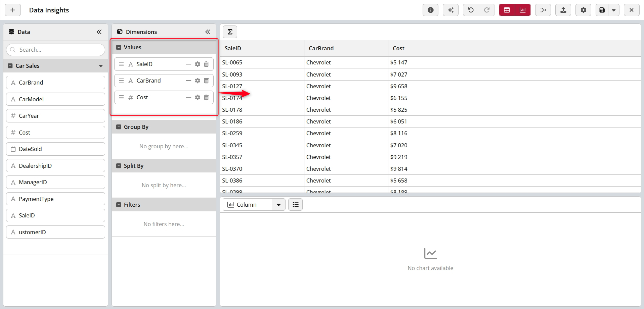This screenshot has width=644, height=309.
Task: Redo the last action
Action: coord(486,10)
